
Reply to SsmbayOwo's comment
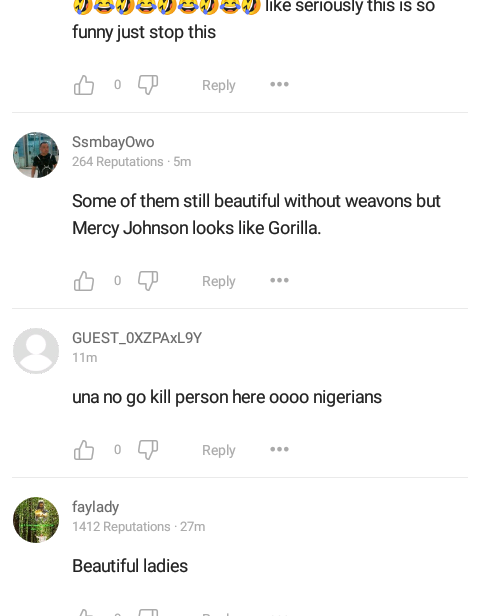[219, 281]
